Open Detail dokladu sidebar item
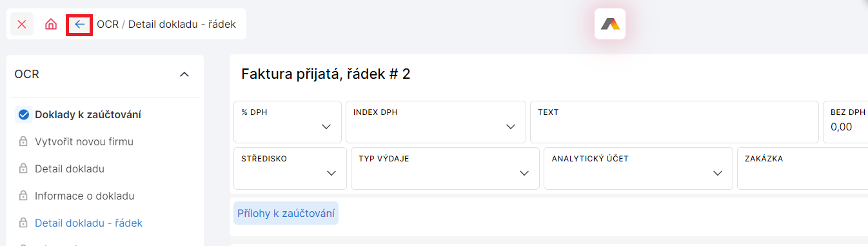This screenshot has width=868, height=246. tap(70, 169)
